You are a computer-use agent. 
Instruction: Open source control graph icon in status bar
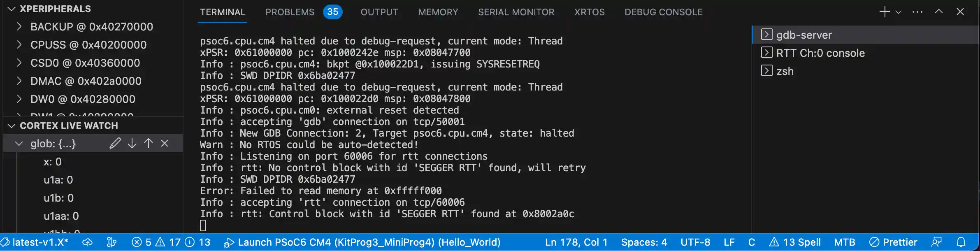point(112,242)
